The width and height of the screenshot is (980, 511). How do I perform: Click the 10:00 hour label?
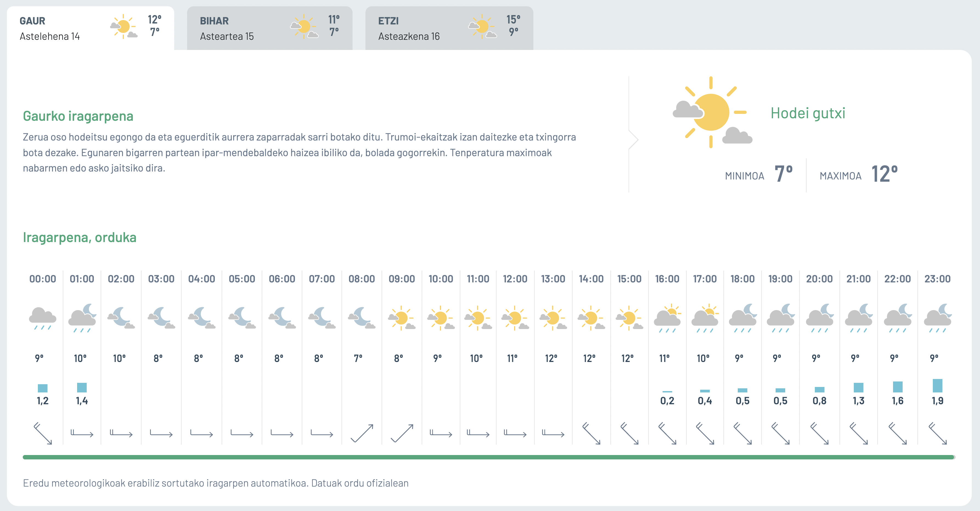pyautogui.click(x=441, y=279)
